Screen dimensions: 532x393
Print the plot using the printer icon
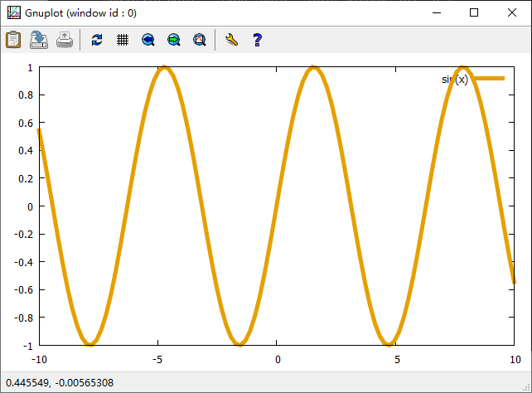65,40
